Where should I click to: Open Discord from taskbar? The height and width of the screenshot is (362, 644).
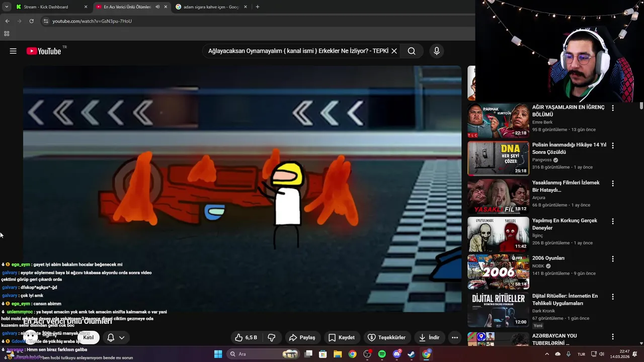(x=397, y=354)
